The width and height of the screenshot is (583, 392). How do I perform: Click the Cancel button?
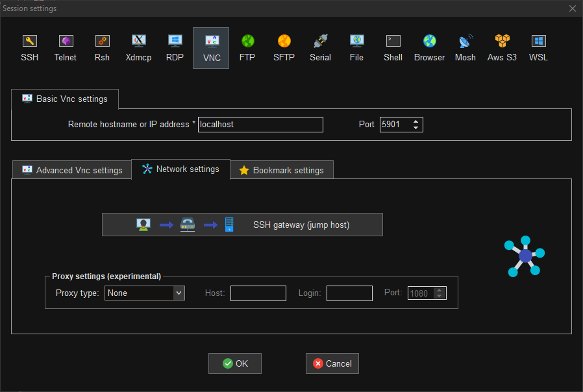(332, 363)
